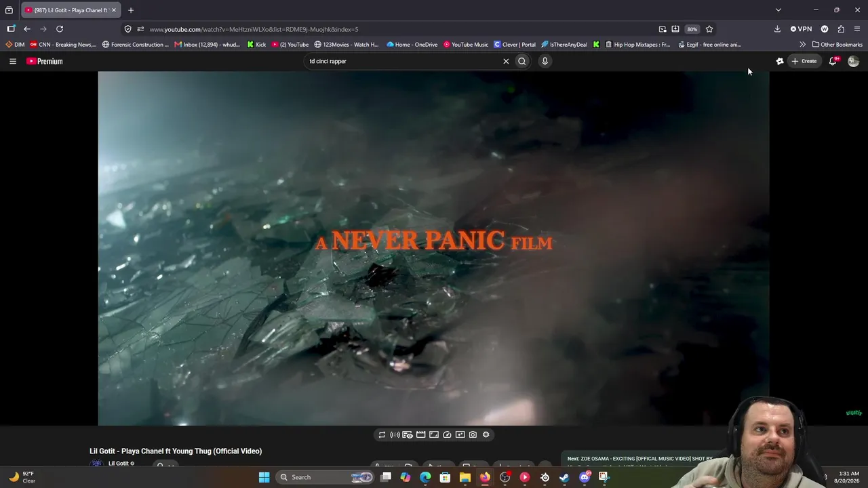Open the Clever | Portal bookmark
The image size is (868, 488).
[515, 45]
